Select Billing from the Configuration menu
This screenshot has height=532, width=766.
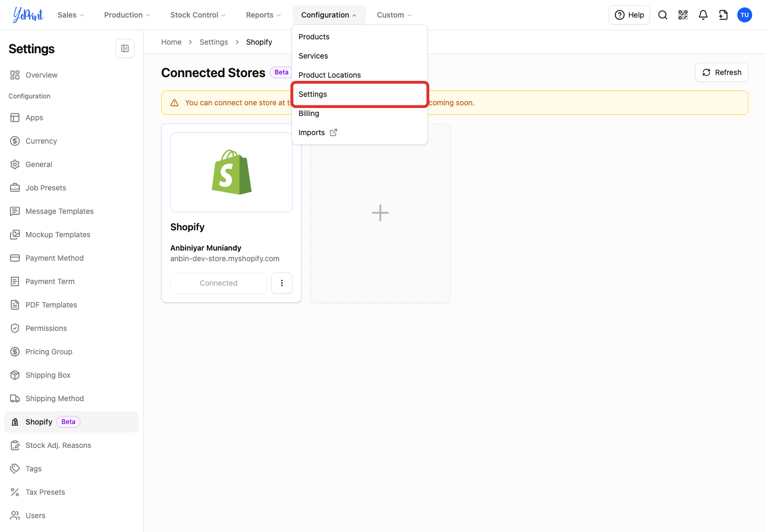(360, 113)
